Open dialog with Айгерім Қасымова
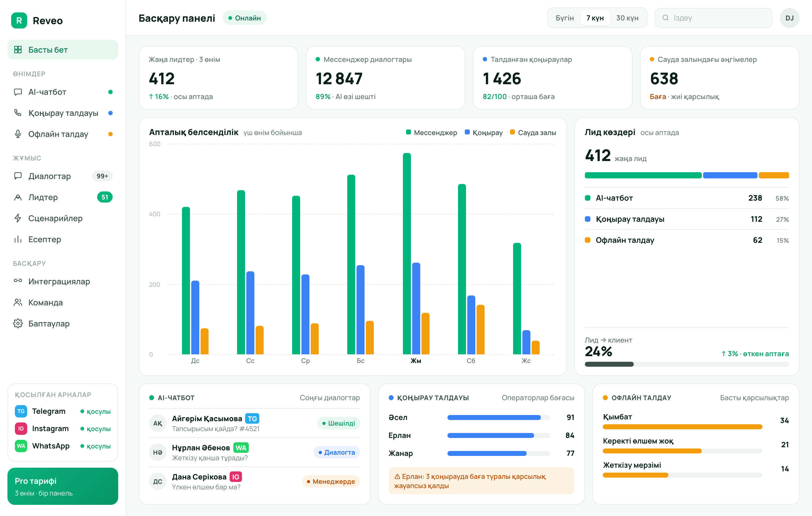This screenshot has height=516, width=812. [254, 423]
